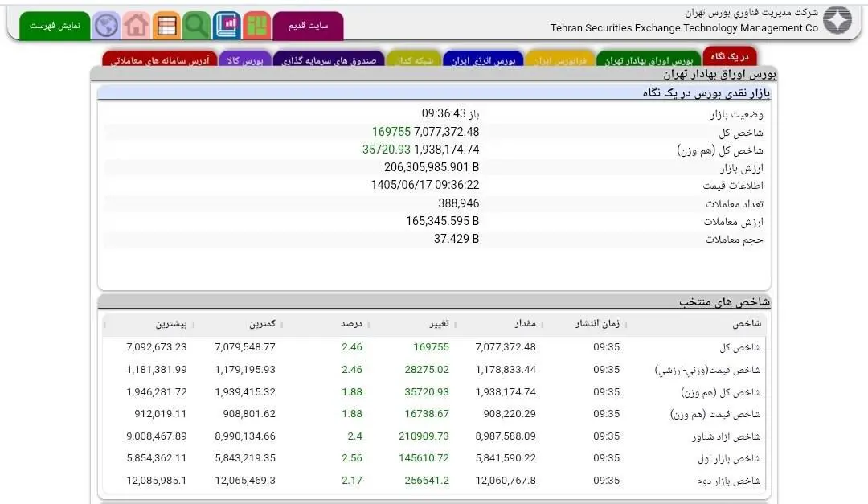Viewport: 868px width, 504px height.
Task: Open the green tile layout icon
Action: click(x=257, y=26)
